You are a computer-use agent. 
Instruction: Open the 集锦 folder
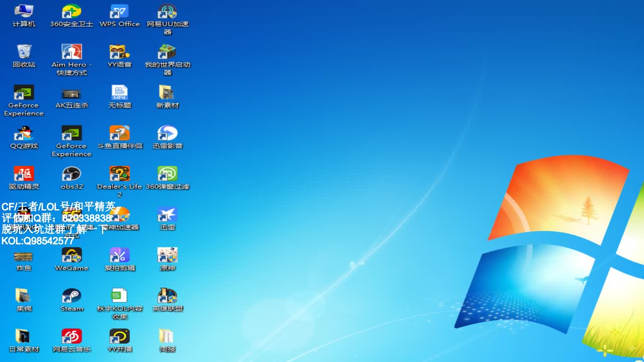(x=24, y=301)
